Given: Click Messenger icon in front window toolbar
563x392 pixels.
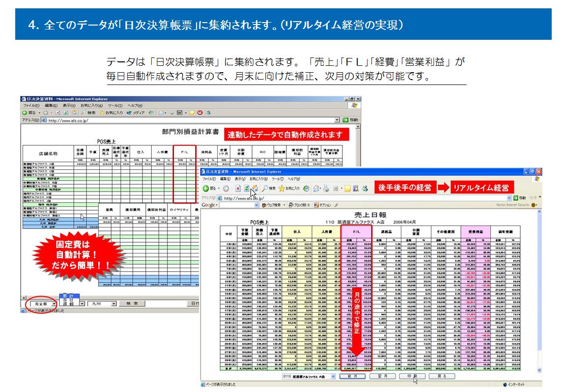Looking at the screenshot, I should (x=365, y=189).
